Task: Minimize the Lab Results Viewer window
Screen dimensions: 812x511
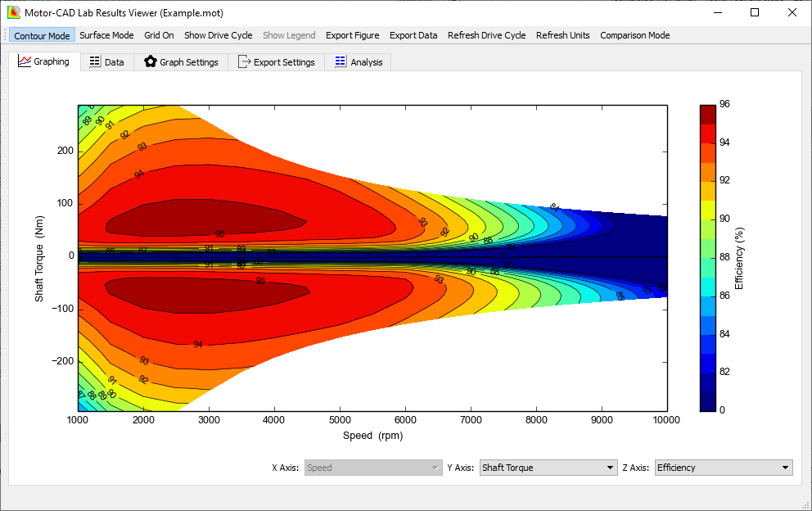Action: [718, 12]
